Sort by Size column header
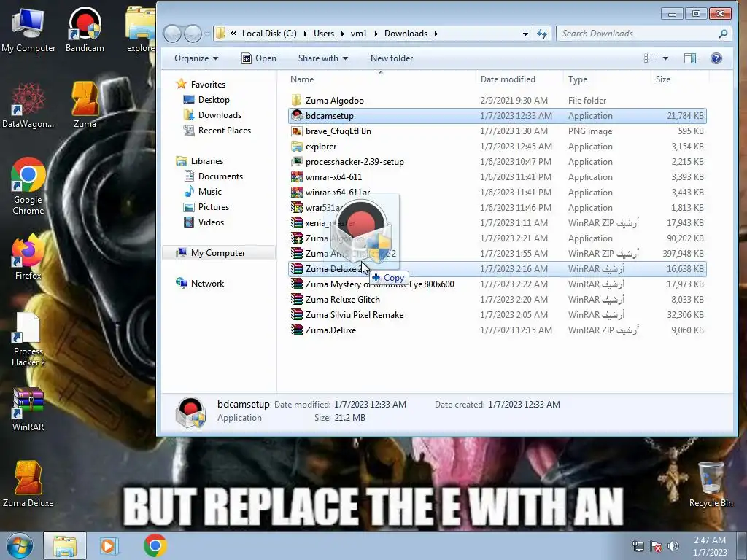747x560 pixels. click(663, 79)
